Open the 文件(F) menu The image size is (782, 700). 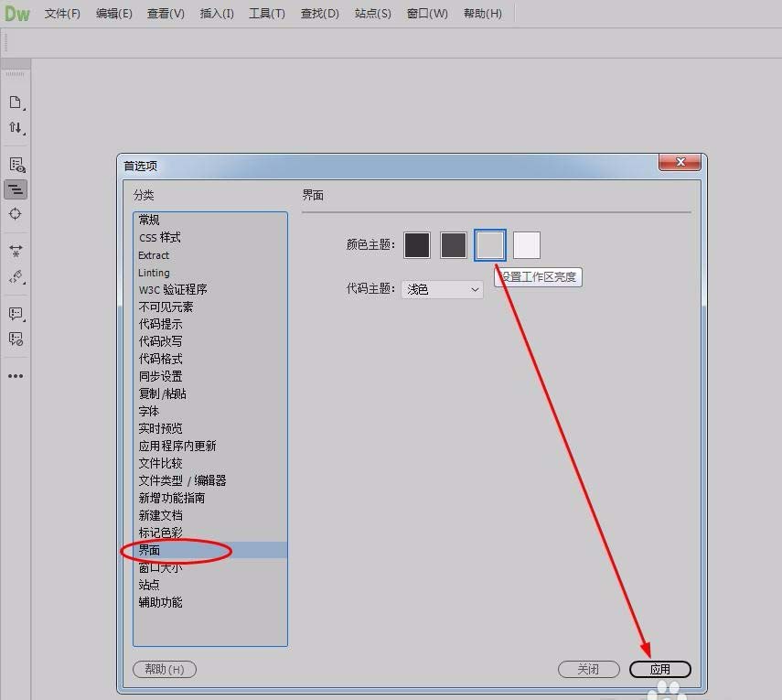(62, 14)
